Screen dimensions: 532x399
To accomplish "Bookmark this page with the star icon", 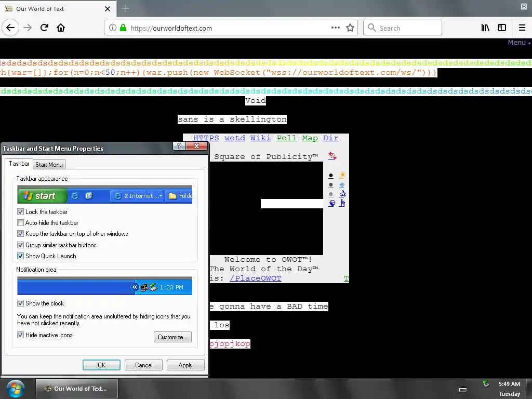I will [x=350, y=28].
